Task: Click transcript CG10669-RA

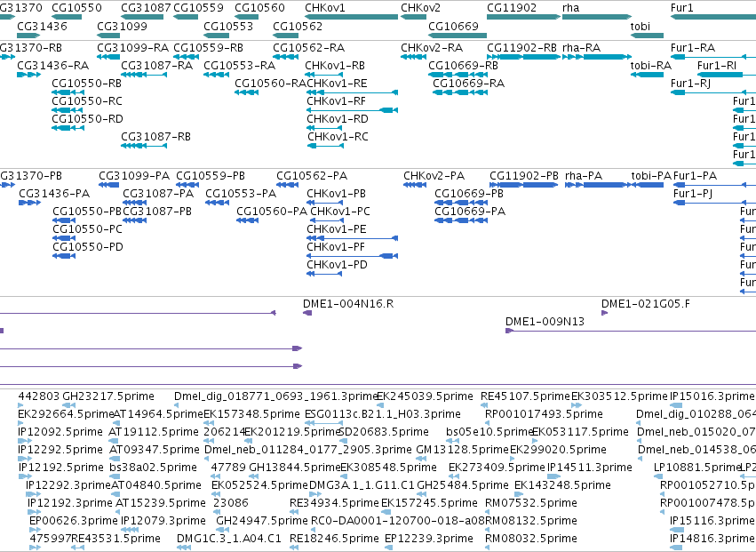Action: [460, 92]
